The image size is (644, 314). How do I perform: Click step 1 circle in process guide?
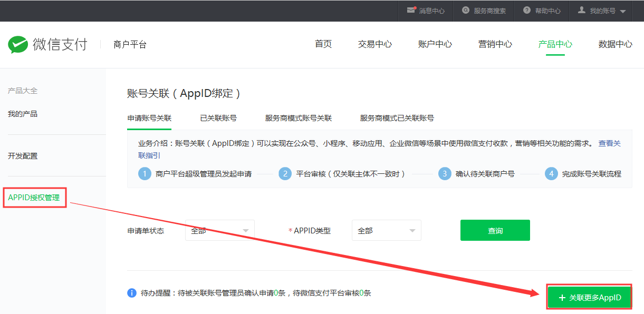[x=145, y=174]
